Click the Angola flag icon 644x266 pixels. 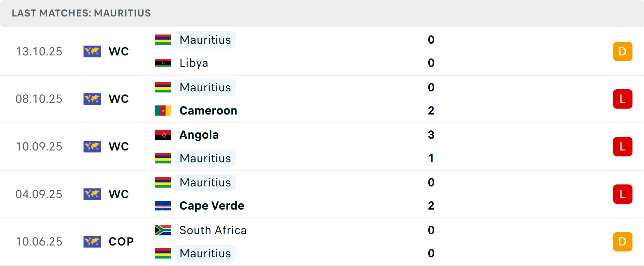(163, 135)
